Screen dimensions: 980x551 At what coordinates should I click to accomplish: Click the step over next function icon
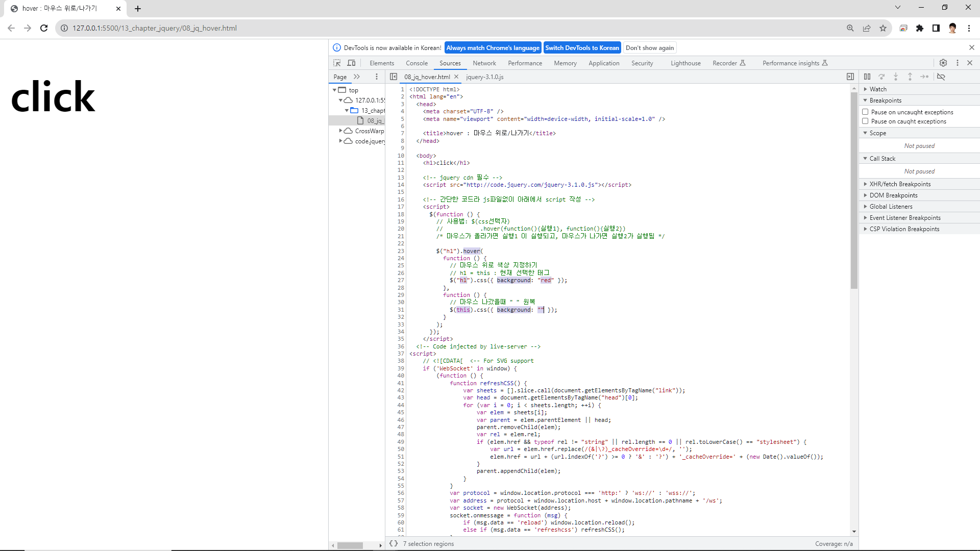[881, 77]
